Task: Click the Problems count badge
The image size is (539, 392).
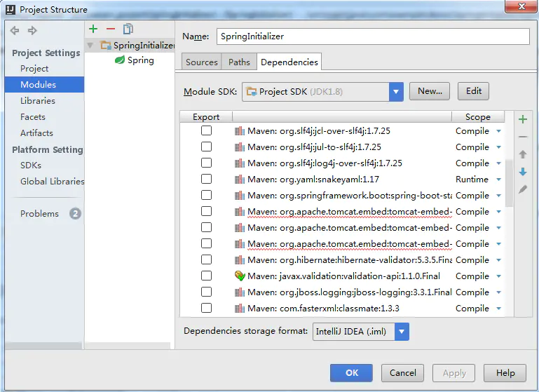Action: [x=75, y=214]
